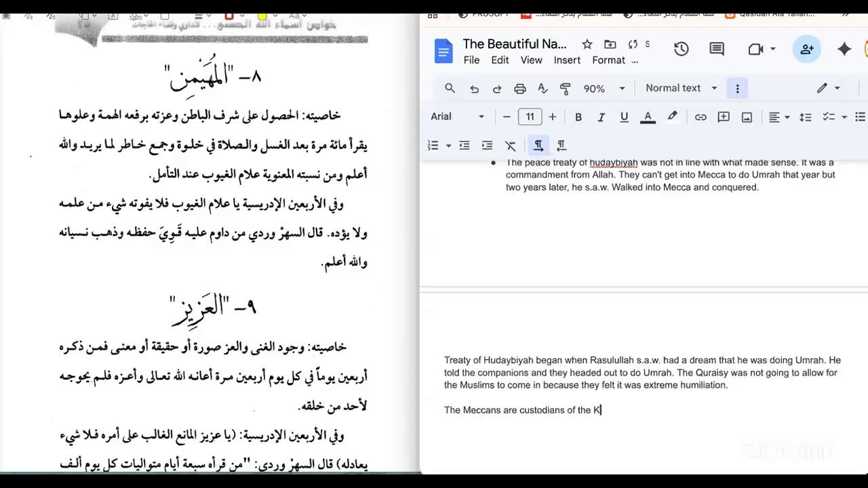Open the Insert menu
868x488 pixels.
[567, 60]
